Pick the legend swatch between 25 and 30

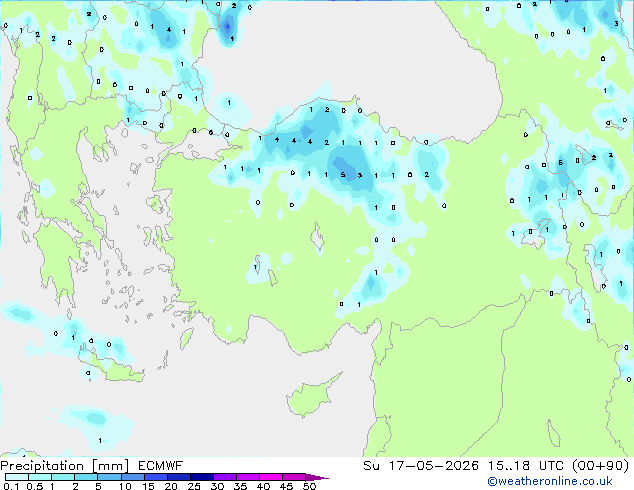click(201, 477)
